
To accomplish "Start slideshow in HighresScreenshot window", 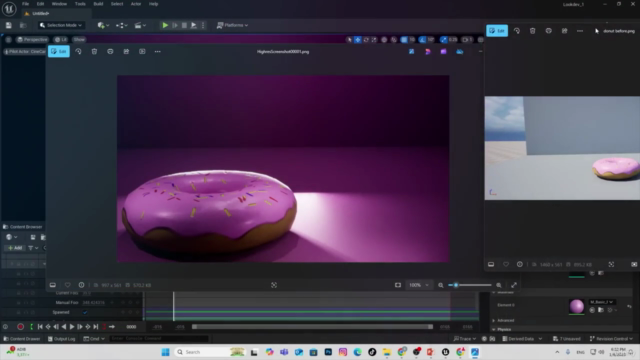I will pos(142,51).
